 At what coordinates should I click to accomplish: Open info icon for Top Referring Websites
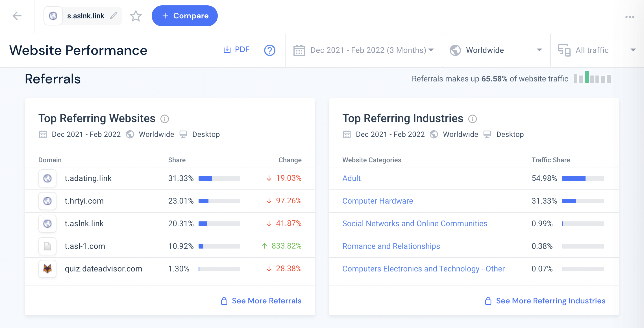point(165,119)
